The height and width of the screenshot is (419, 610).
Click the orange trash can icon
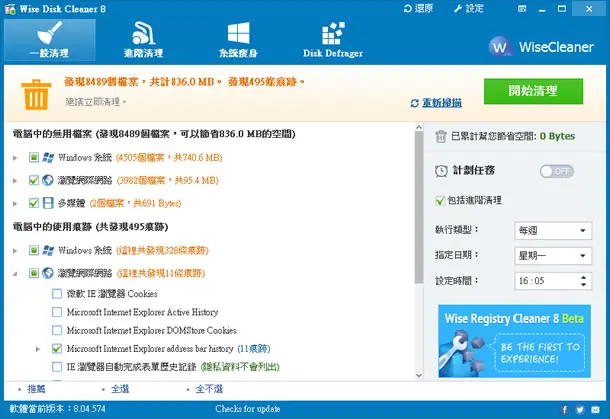[x=36, y=95]
